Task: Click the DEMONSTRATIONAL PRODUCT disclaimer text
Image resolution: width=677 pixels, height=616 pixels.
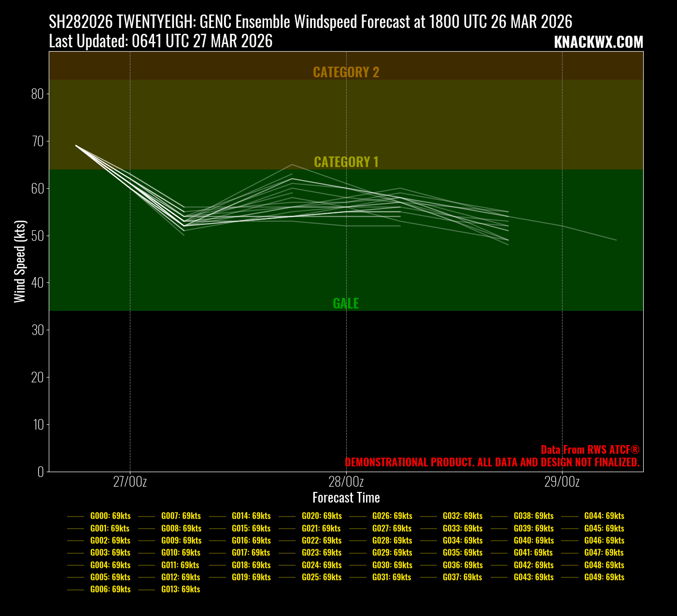Action: point(492,462)
